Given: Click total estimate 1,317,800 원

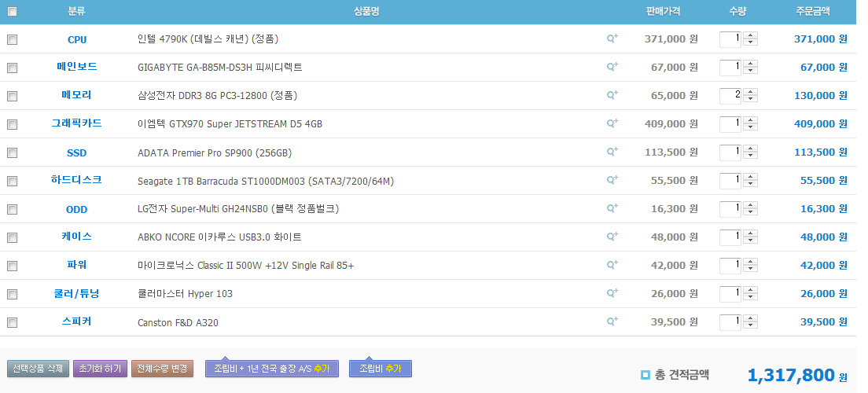Looking at the screenshot, I should click(797, 375).
